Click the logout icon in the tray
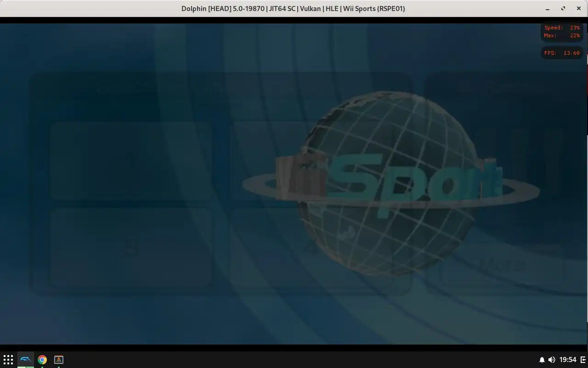This screenshot has height=368, width=588. click(x=583, y=360)
